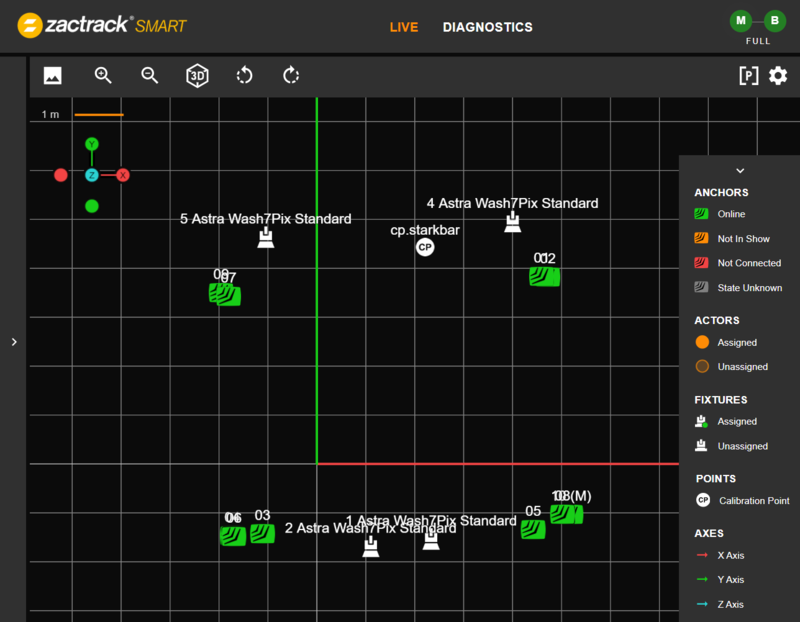This screenshot has height=622, width=800.
Task: Click the [P] bracket icon
Action: pos(748,76)
